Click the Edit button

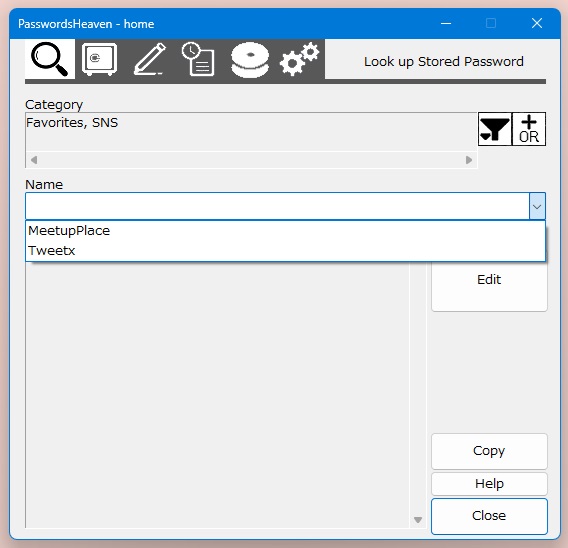tap(489, 280)
